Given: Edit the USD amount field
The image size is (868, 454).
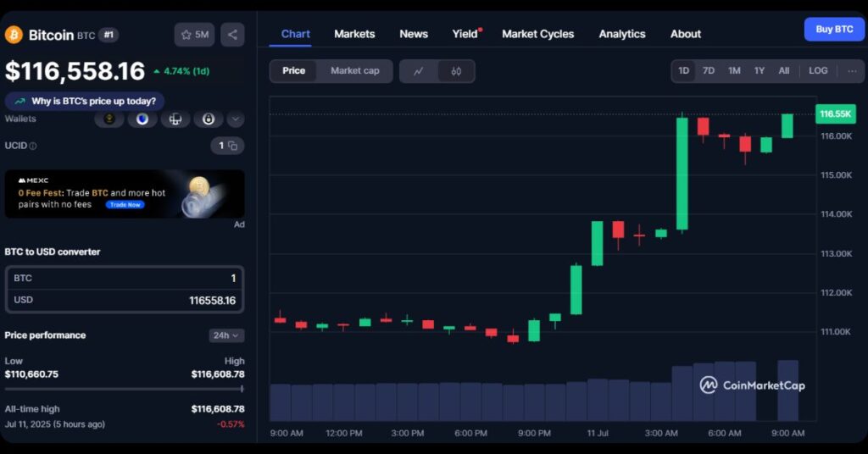Looking at the screenshot, I should (125, 301).
